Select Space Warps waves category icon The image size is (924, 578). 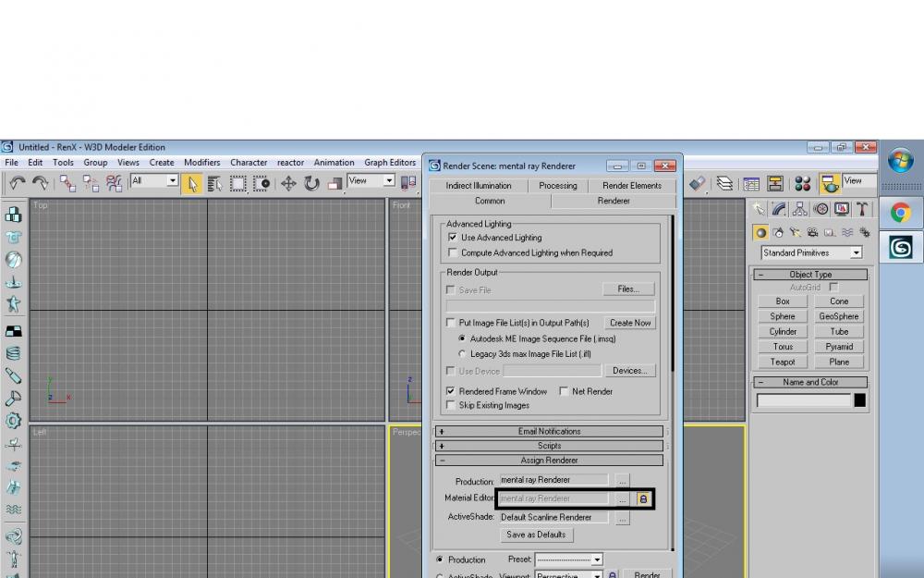[847, 232]
